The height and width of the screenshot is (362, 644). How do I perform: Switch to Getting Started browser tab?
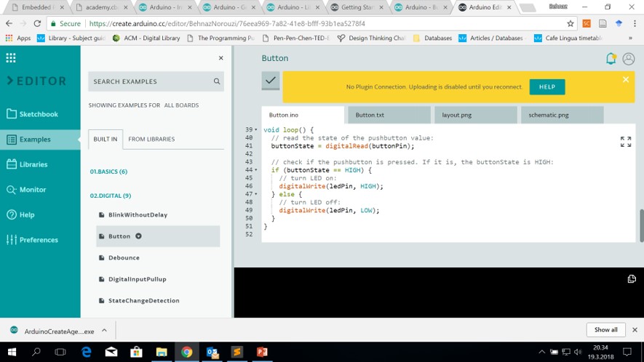coord(357,7)
